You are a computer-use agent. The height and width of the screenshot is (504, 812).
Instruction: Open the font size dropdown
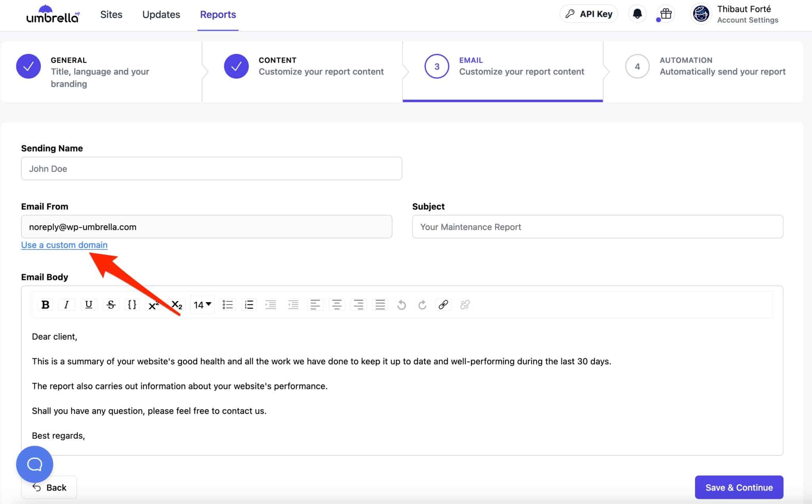point(202,305)
